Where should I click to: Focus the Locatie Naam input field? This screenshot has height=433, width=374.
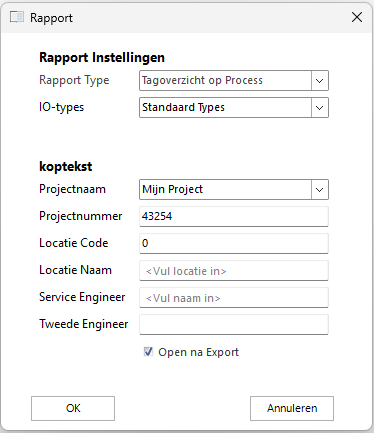[x=234, y=270]
